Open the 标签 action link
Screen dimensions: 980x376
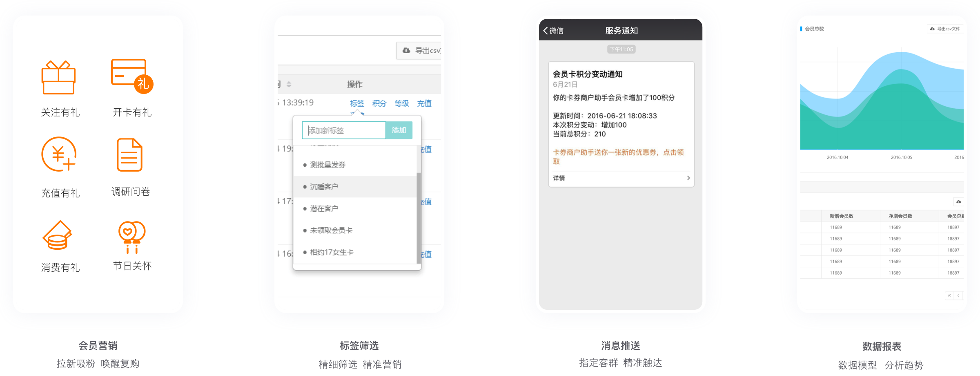pos(357,103)
